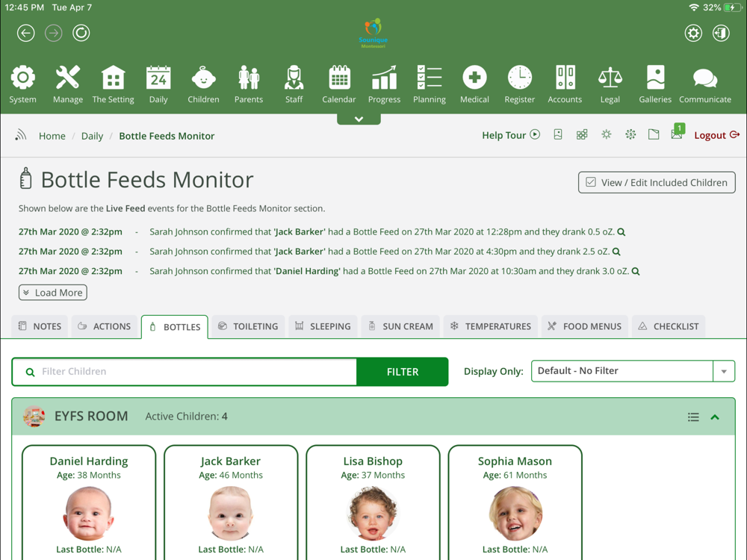Open settings gear in top right
The height and width of the screenshot is (560, 747).
click(x=693, y=33)
